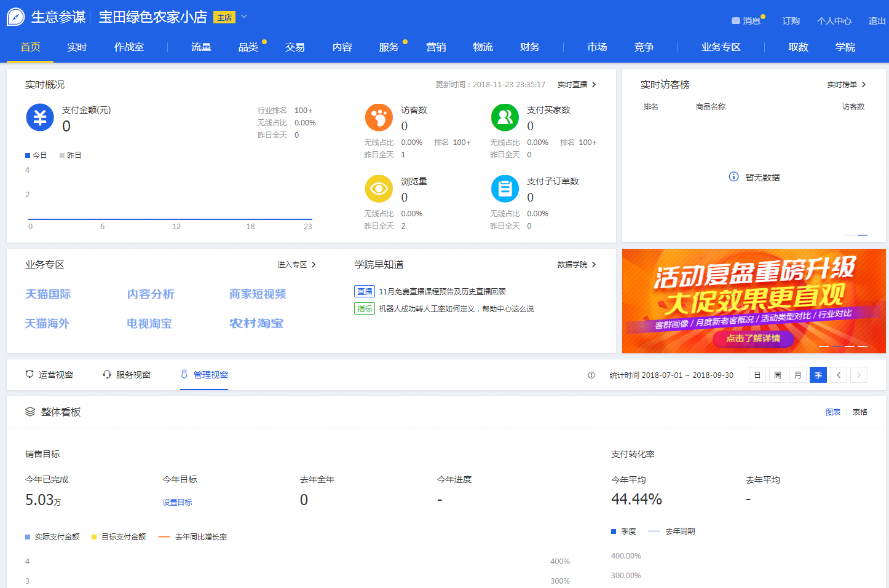
Task: Open the 商家短视频 business zone link
Action: [258, 294]
